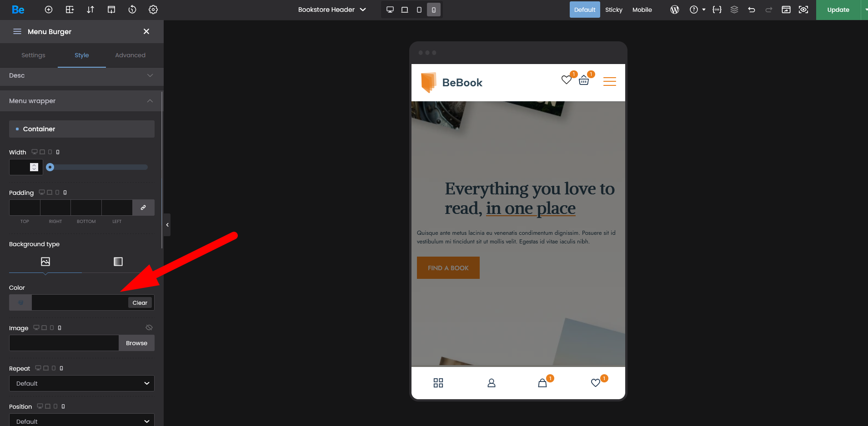Switch to the Sticky header tab
This screenshot has height=426, width=868.
coord(613,10)
